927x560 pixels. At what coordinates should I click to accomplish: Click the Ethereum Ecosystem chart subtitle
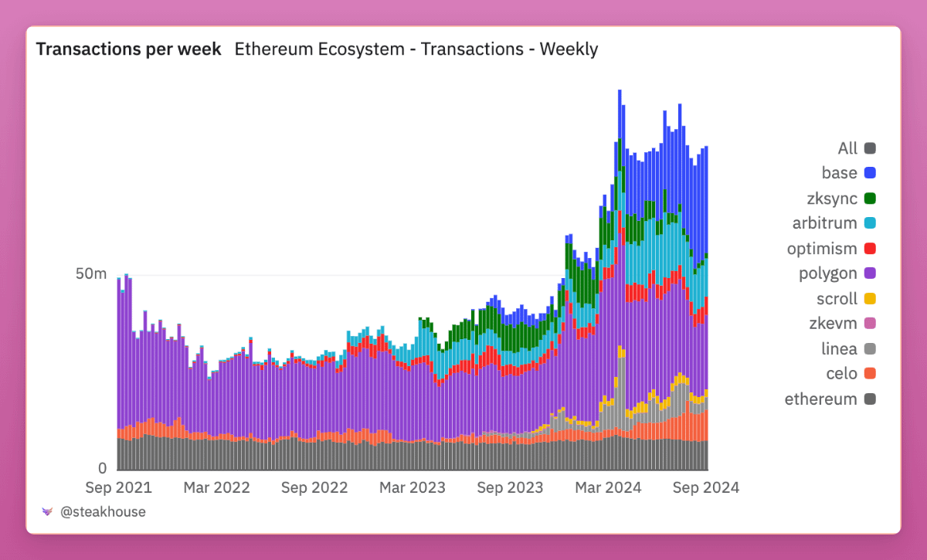tap(416, 49)
